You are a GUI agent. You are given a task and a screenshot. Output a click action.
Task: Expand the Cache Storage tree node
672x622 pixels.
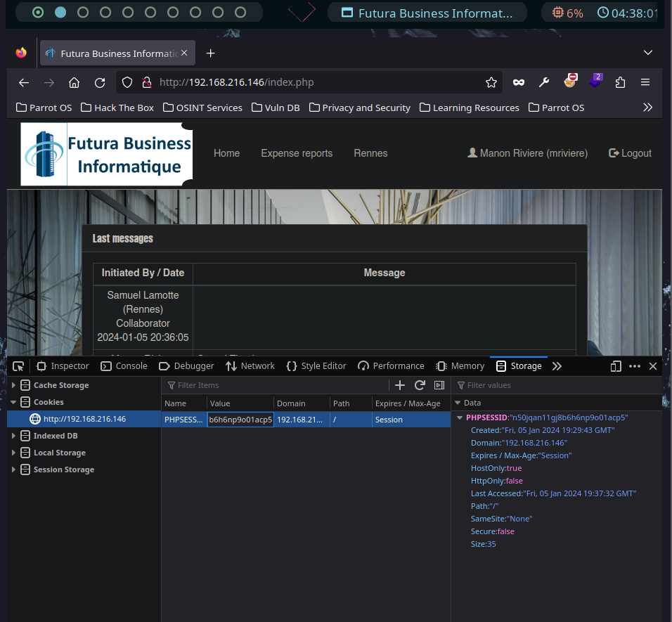coord(13,385)
